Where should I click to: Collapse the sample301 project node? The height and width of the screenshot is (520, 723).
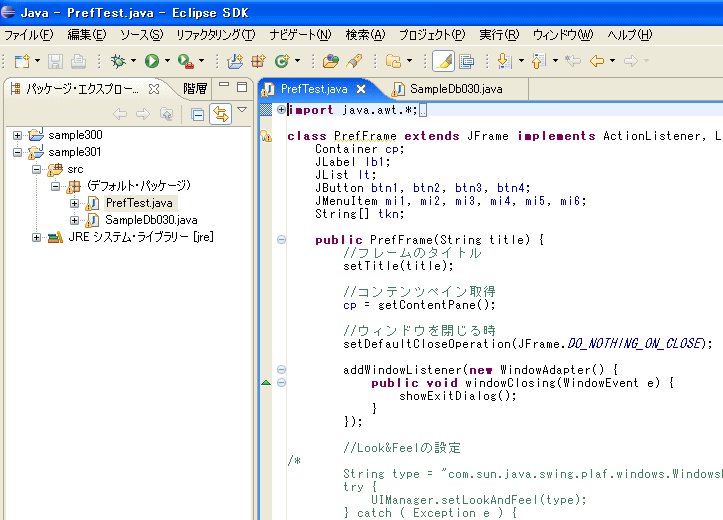click(x=18, y=152)
